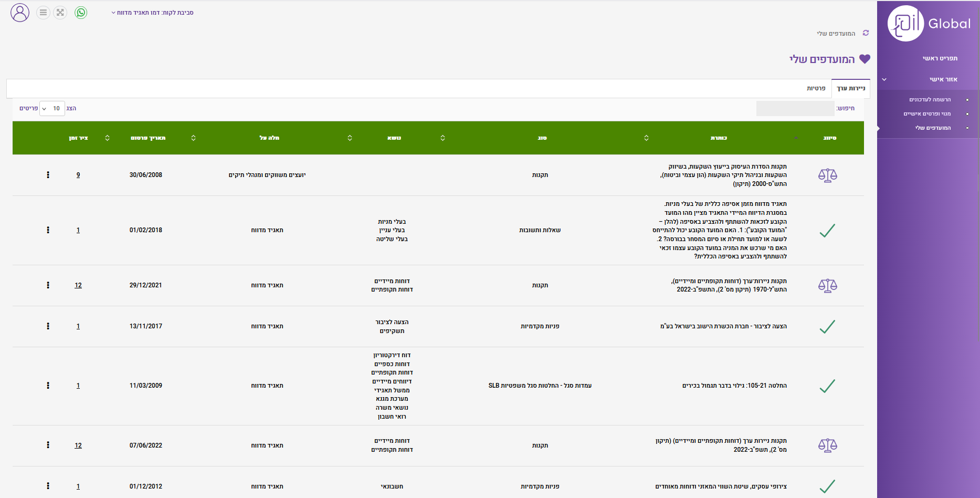
Task: Open the סביבת לקוח environment dropdown
Action: pos(152,13)
